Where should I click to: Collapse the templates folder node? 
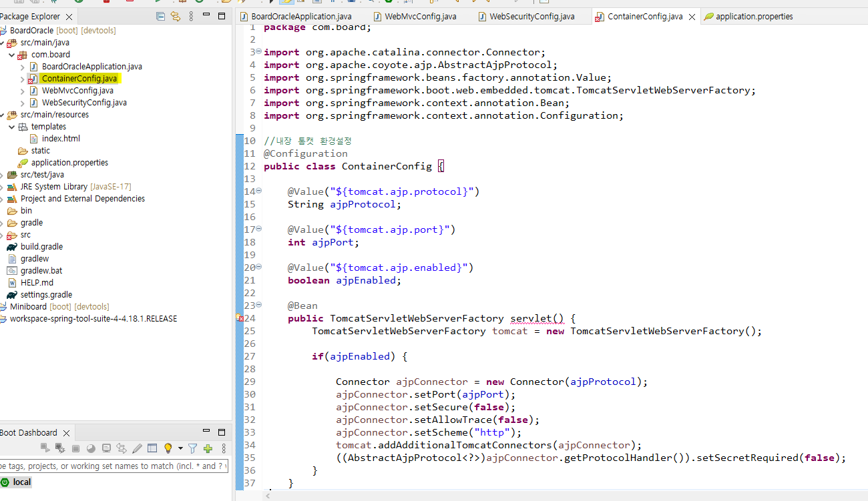[12, 127]
